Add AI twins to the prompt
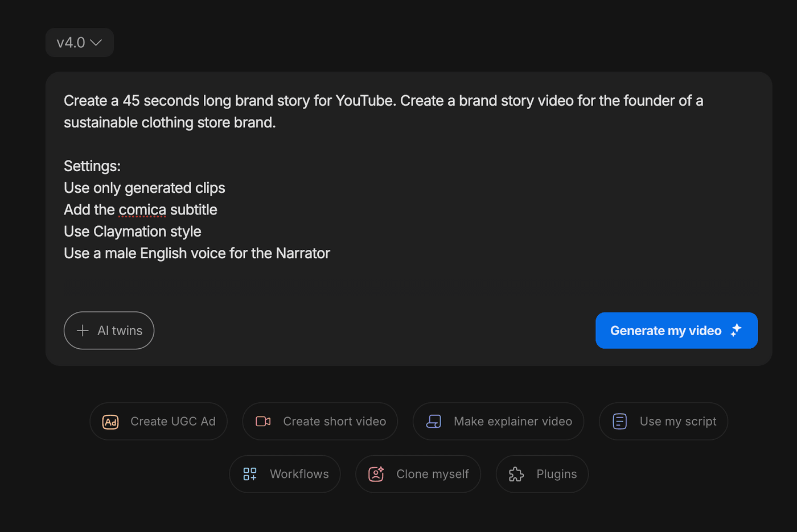Screen dimensions: 797x532 109,331
